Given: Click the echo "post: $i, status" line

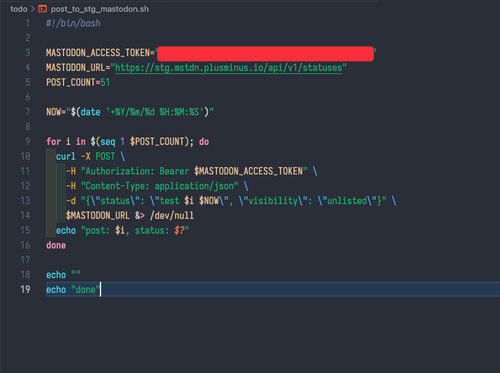Looking at the screenshot, I should pos(122,230).
